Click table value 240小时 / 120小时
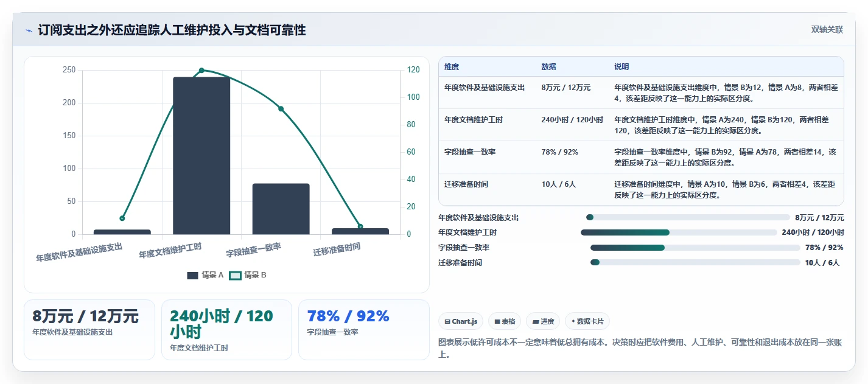Screen dimensions: 868x384 point(572,120)
